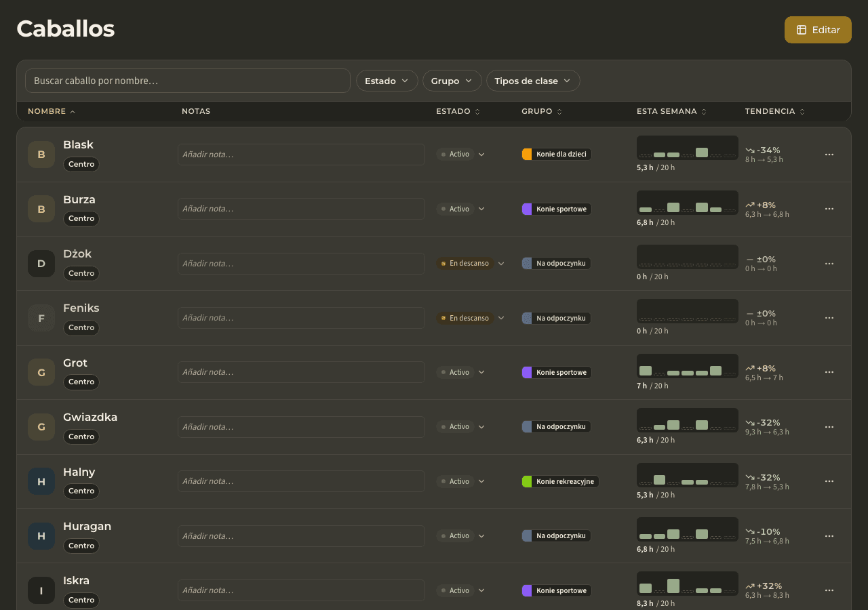Click the Konie sportowe group tag for Burza
The width and height of the screenshot is (868, 610).
(557, 209)
